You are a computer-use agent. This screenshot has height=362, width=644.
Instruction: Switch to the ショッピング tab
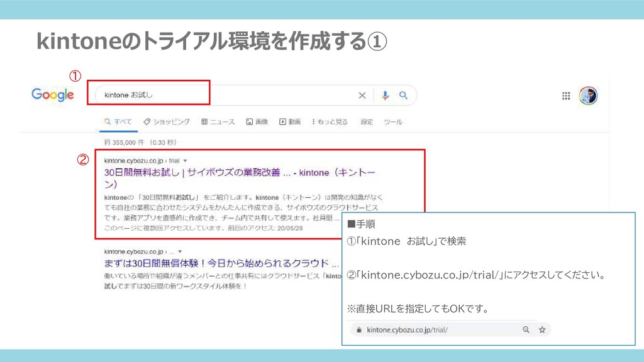click(x=167, y=122)
